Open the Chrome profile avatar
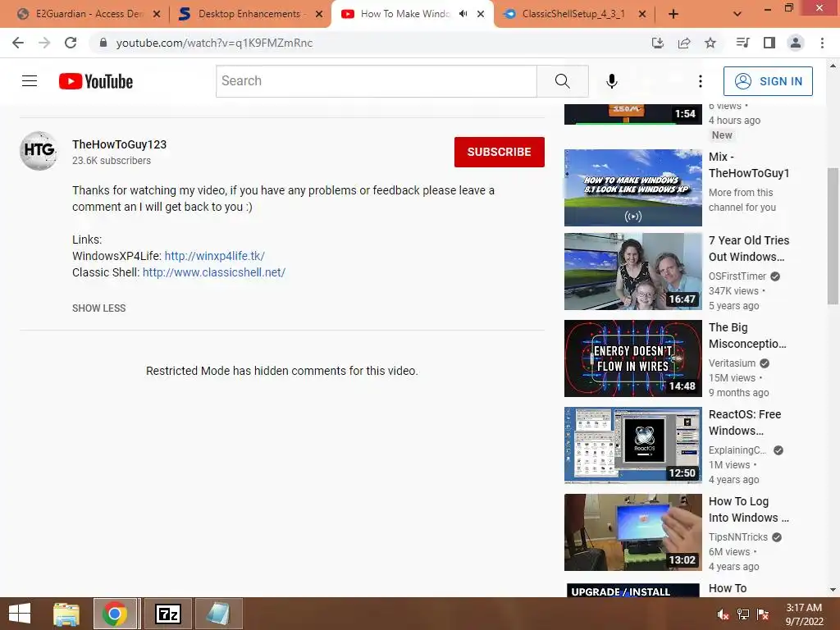Screen dimensions: 840x630 [796, 43]
